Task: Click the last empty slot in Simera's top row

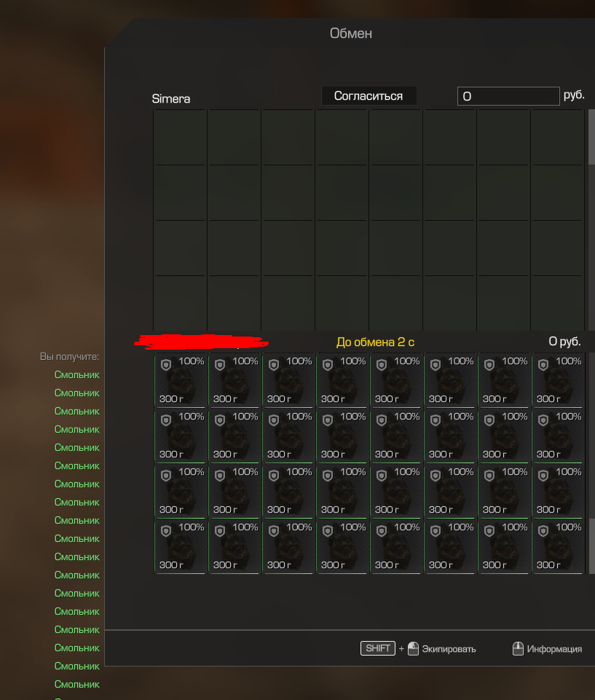Action: point(557,138)
